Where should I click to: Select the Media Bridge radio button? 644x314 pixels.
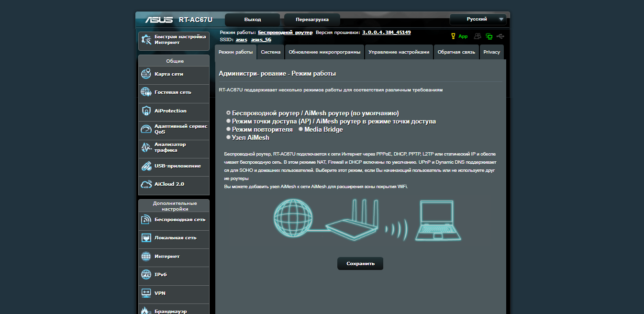pos(300,129)
